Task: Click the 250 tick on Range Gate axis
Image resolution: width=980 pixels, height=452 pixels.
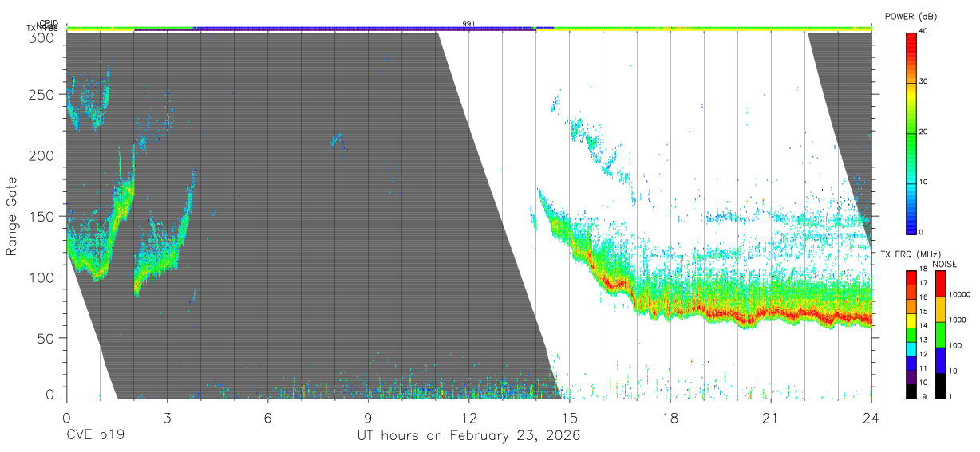Action: point(43,95)
